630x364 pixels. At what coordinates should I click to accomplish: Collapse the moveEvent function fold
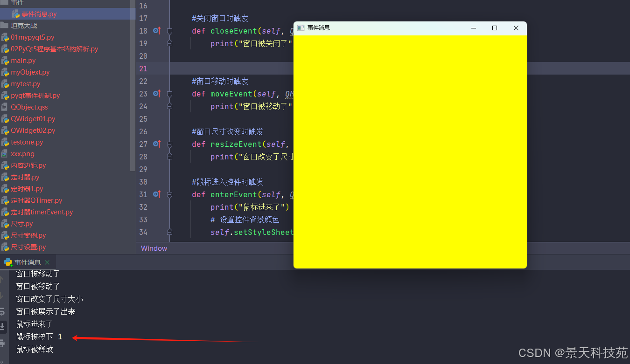point(169,94)
